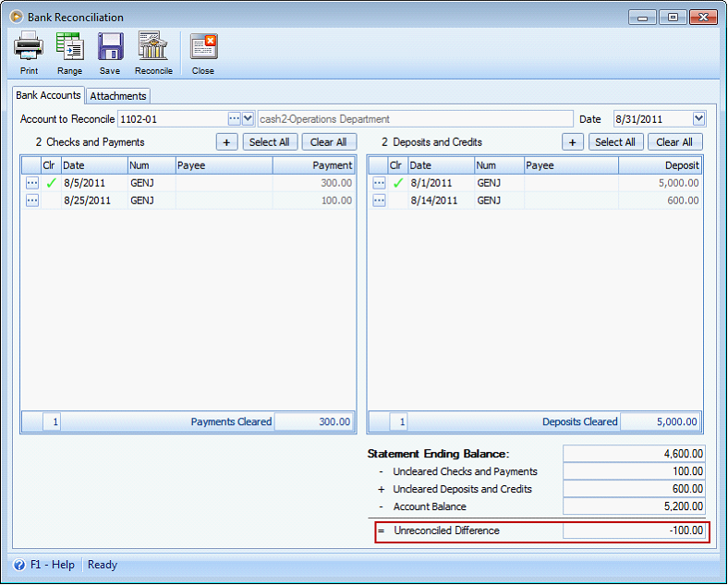
Task: Click the F1 Help icon in status bar
Action: tap(18, 565)
